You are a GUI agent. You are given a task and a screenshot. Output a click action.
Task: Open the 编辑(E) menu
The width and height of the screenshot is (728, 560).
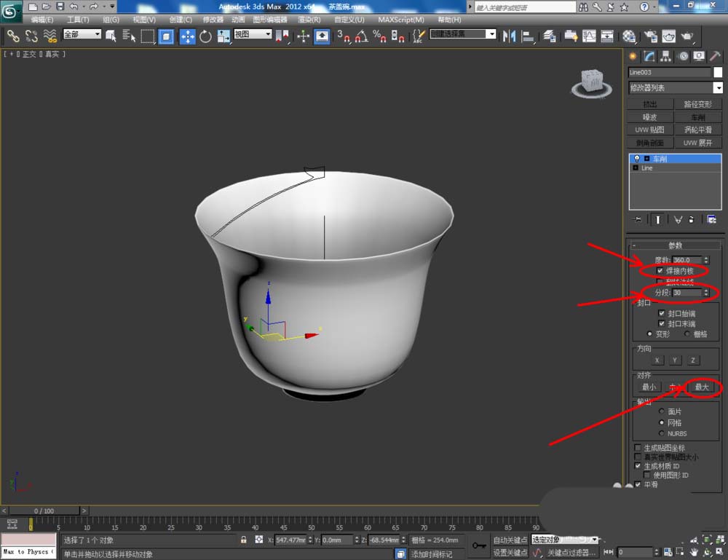pyautogui.click(x=42, y=20)
